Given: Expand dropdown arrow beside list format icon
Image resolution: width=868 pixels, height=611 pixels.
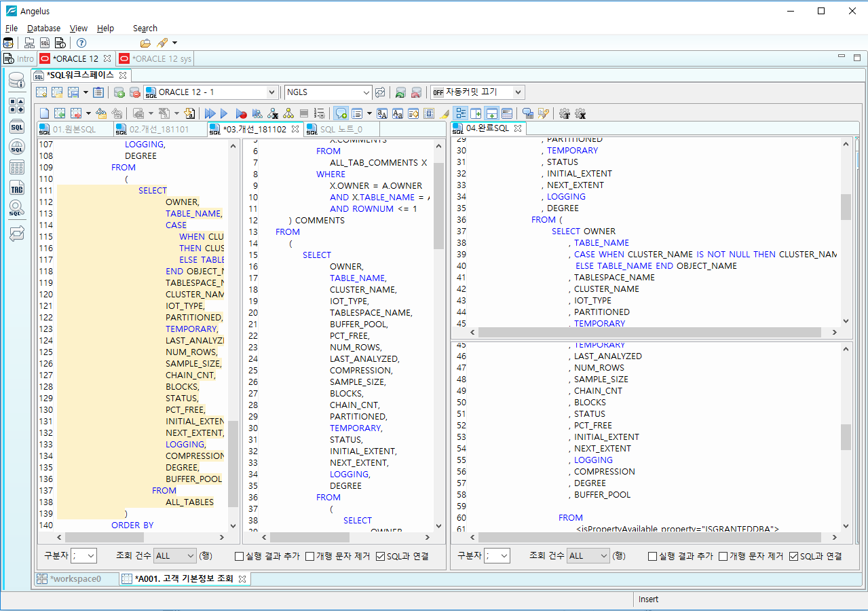Looking at the screenshot, I should (x=369, y=113).
